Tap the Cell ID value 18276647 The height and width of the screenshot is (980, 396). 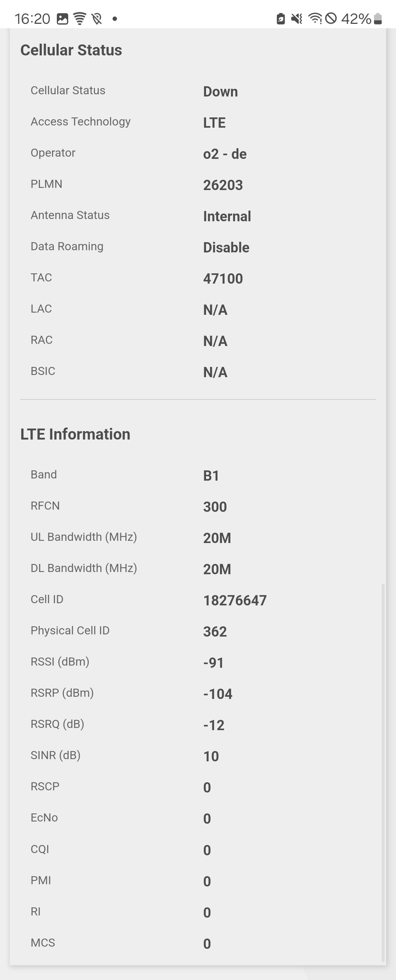(x=235, y=601)
